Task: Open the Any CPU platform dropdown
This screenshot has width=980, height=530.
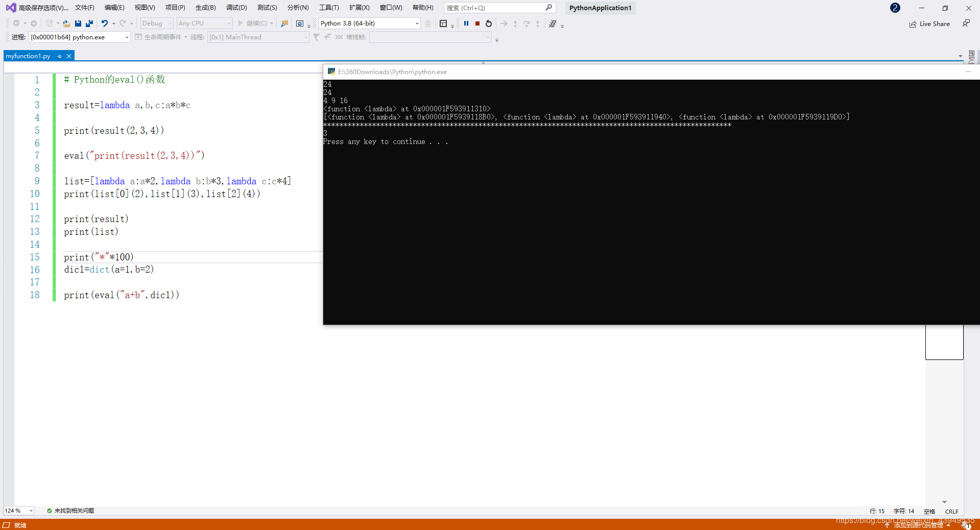Action: [204, 23]
